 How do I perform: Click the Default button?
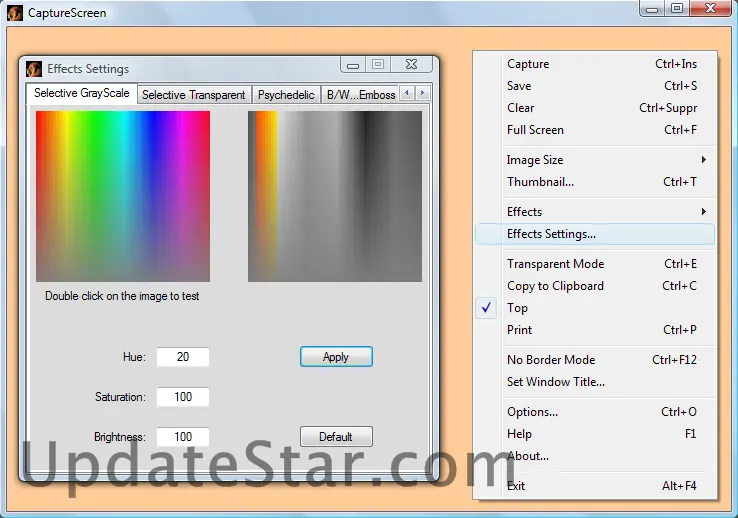point(336,437)
